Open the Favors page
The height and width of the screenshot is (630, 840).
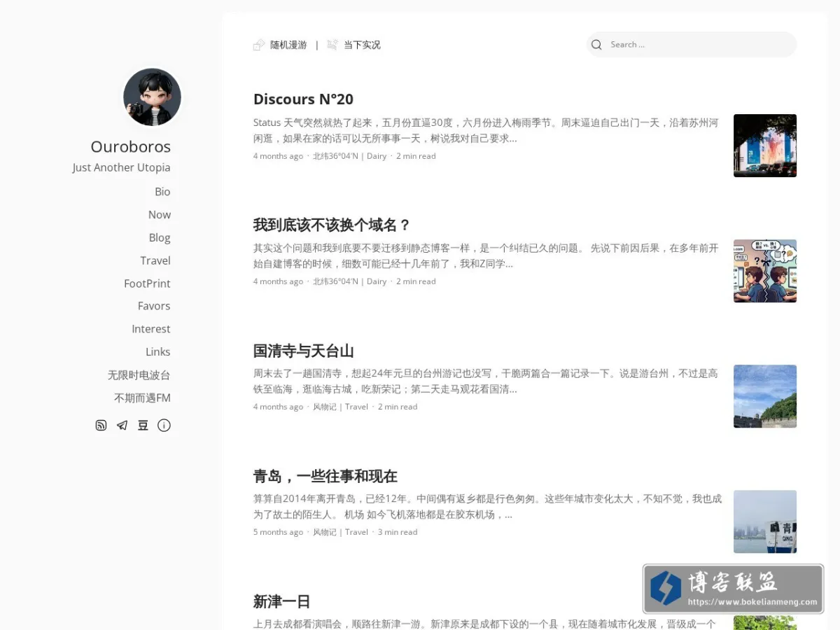click(x=154, y=306)
